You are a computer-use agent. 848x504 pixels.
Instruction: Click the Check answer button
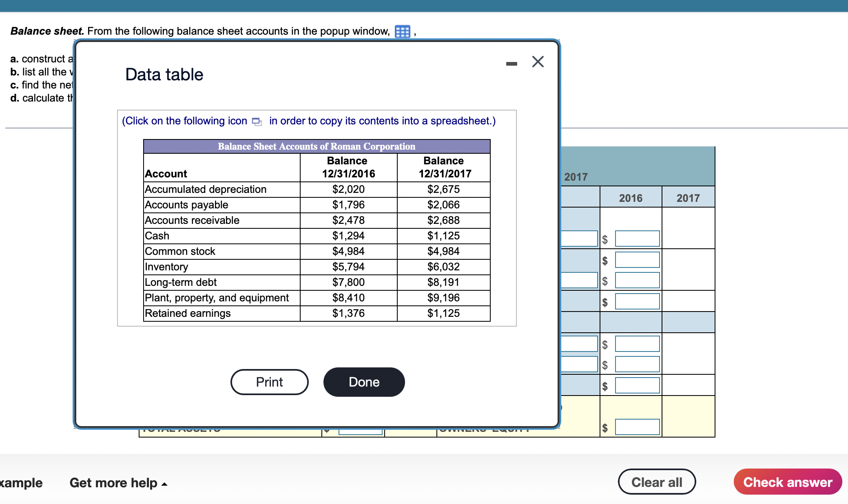[788, 482]
